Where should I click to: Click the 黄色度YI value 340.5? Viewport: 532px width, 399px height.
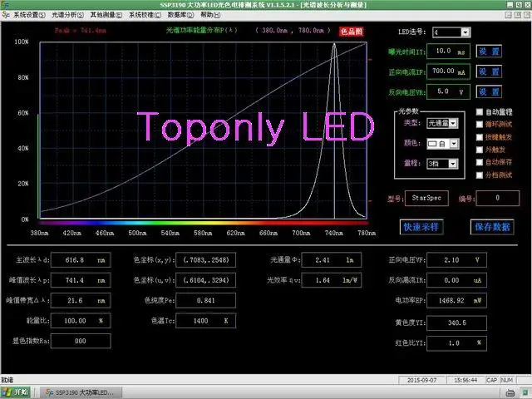click(456, 323)
